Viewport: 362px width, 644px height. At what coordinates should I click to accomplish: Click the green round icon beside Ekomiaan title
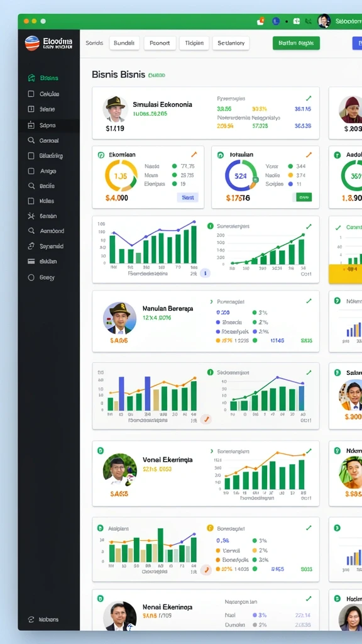click(x=101, y=155)
